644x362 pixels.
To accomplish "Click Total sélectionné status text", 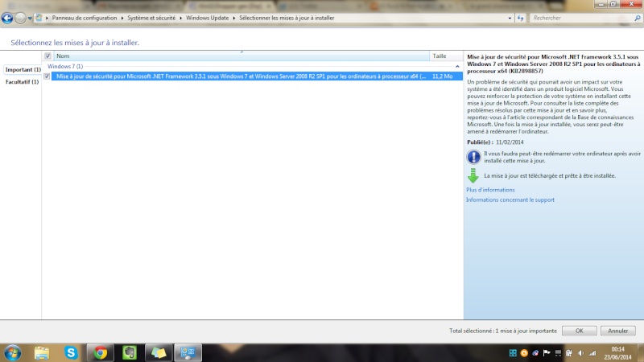I will (502, 331).
